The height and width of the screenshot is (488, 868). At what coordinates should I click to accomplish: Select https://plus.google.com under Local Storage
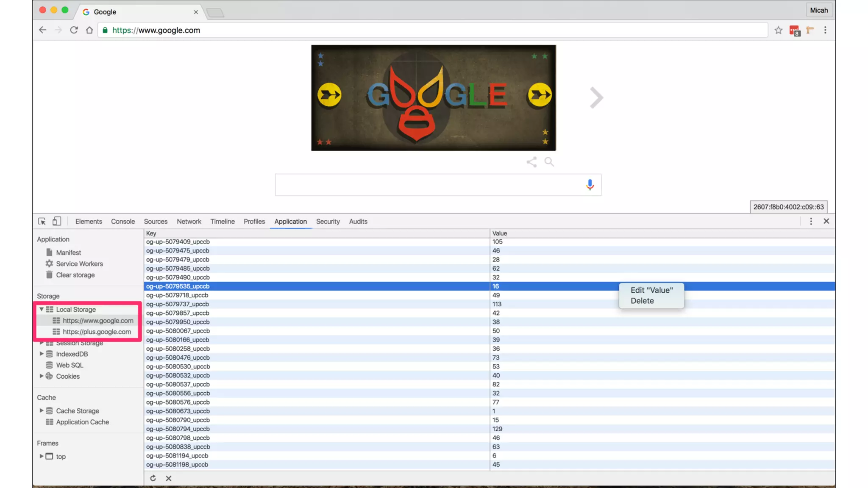coord(97,332)
